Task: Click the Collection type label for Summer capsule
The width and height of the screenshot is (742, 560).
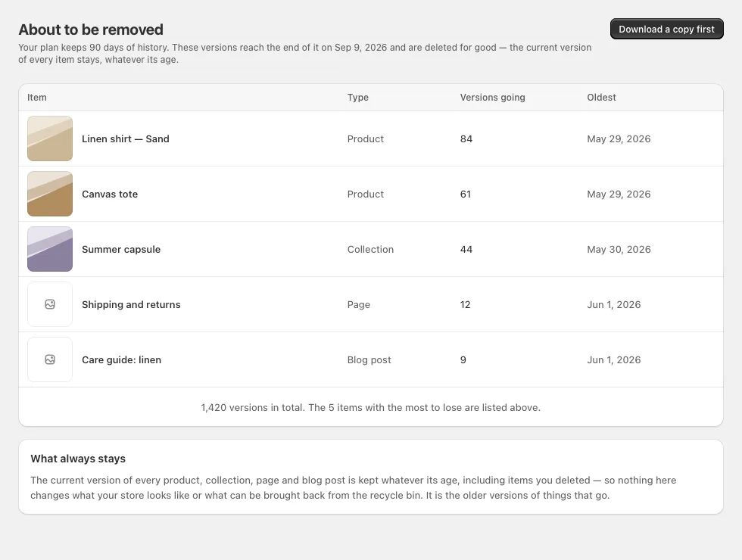Action: [x=370, y=249]
